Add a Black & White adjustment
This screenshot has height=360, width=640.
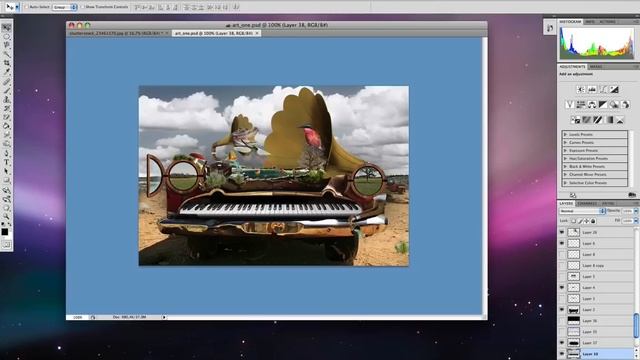603,105
